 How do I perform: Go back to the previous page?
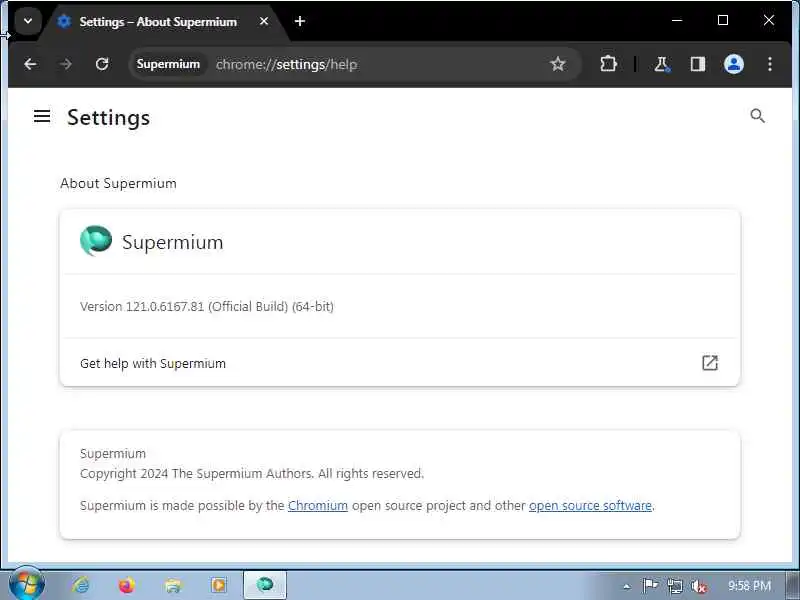tap(30, 64)
